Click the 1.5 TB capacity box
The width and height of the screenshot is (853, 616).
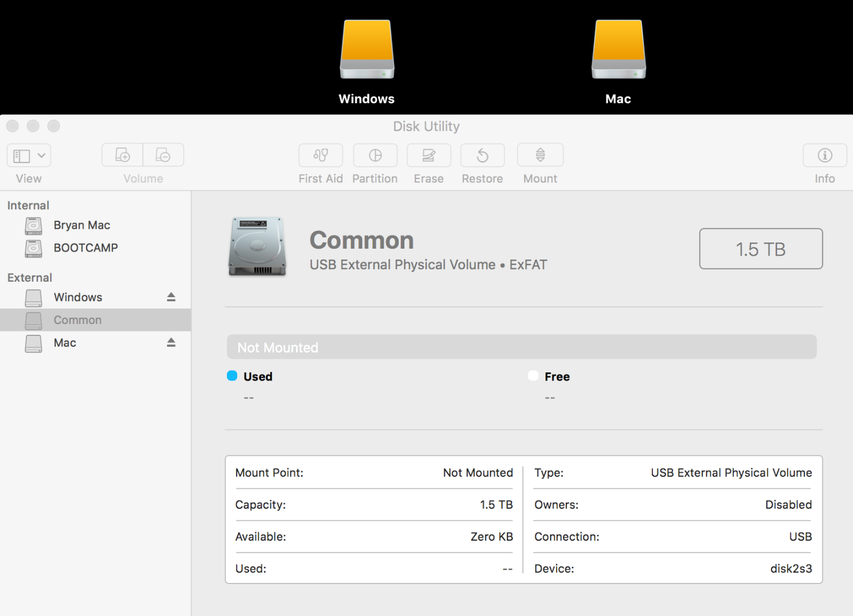point(761,249)
